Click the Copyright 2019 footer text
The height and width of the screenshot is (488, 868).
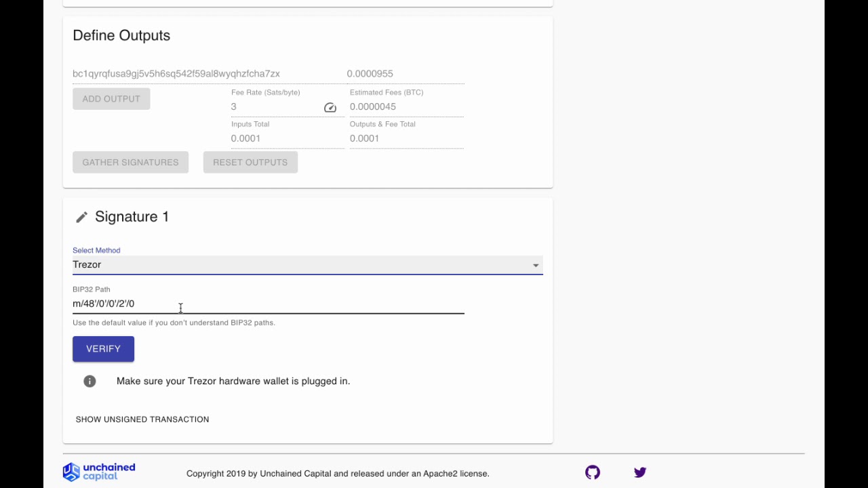[x=338, y=474]
